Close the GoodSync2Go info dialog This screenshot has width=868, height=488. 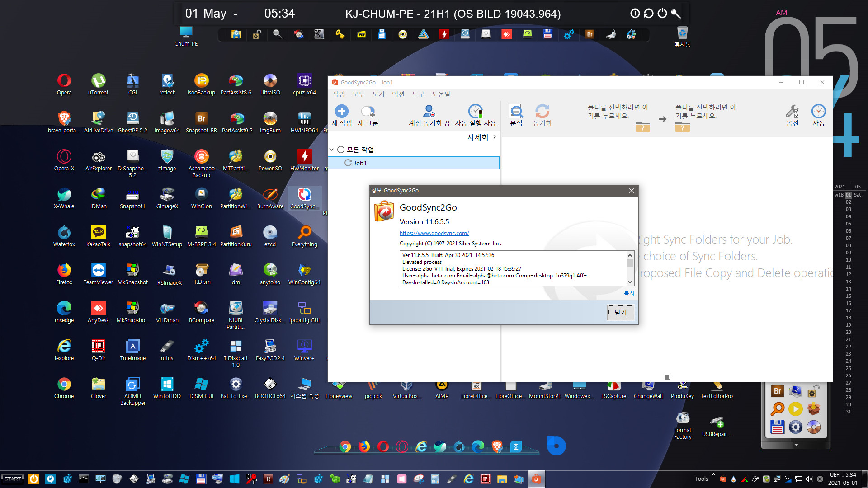[632, 191]
